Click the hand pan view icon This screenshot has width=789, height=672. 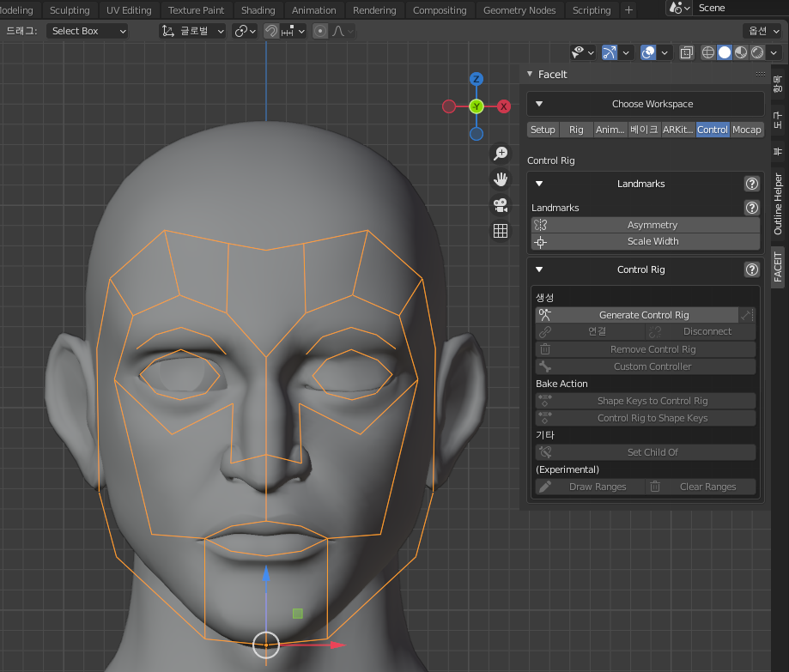[x=501, y=179]
